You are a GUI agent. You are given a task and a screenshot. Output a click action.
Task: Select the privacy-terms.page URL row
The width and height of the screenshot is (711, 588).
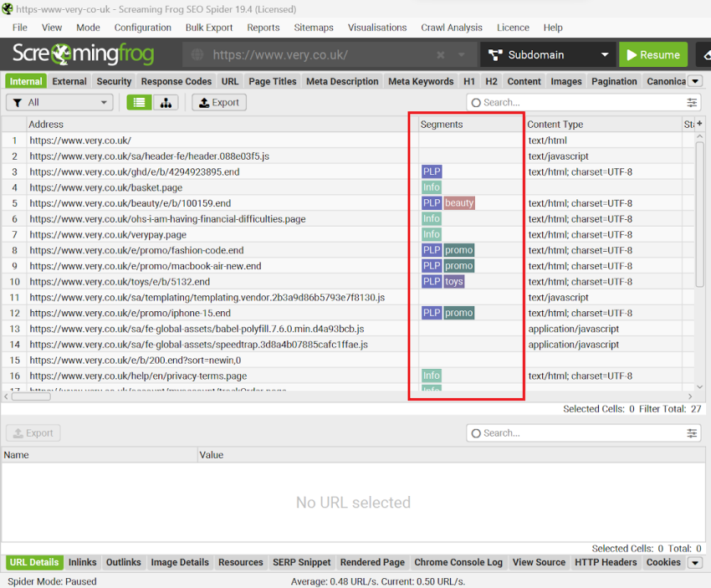(x=347, y=376)
